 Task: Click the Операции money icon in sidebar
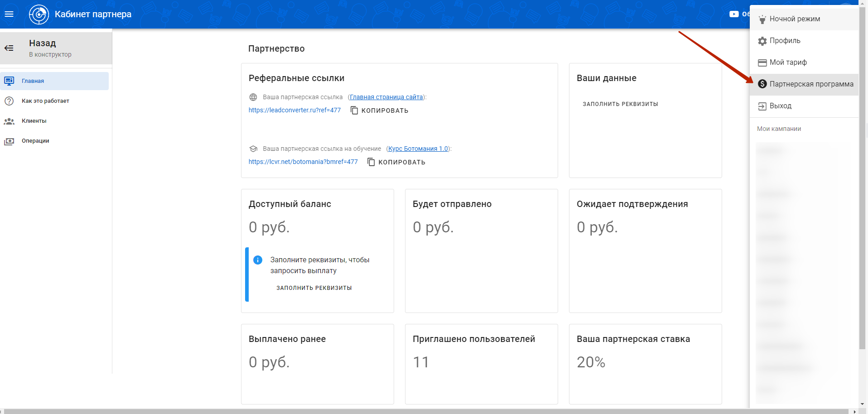pyautogui.click(x=9, y=141)
